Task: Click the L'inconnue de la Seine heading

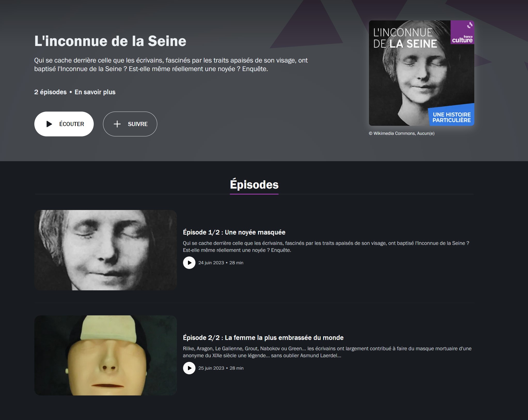Action: pyautogui.click(x=110, y=41)
